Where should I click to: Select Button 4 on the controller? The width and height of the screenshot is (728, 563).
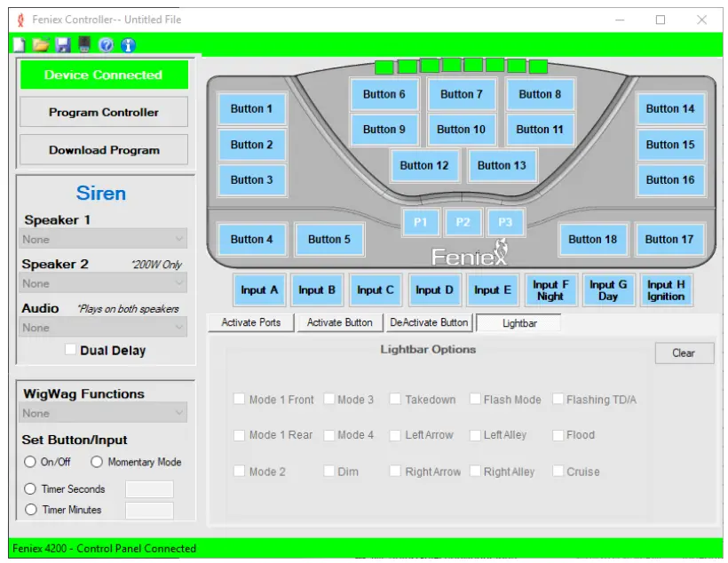pyautogui.click(x=251, y=239)
